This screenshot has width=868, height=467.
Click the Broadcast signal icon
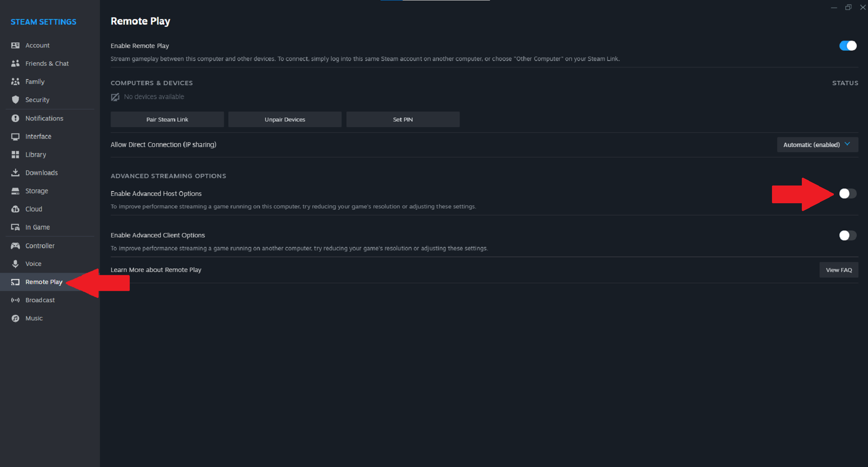[x=16, y=300]
